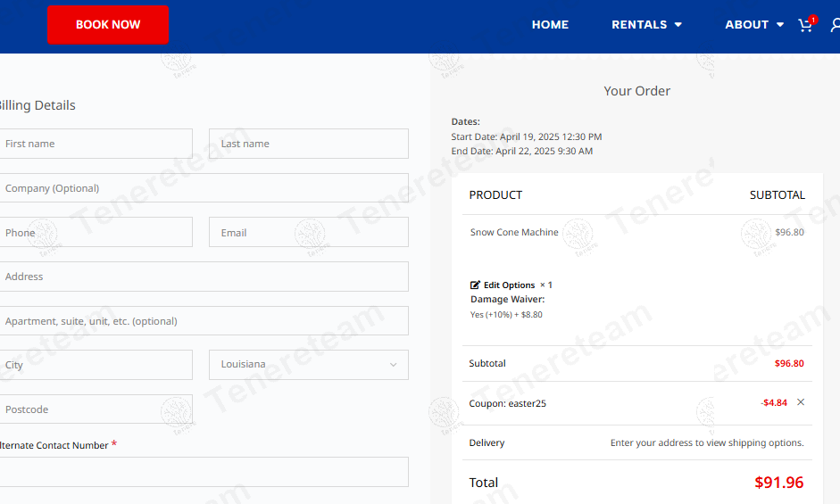The width and height of the screenshot is (840, 504).
Task: Click the Coupon: easter25 label
Action: [507, 403]
